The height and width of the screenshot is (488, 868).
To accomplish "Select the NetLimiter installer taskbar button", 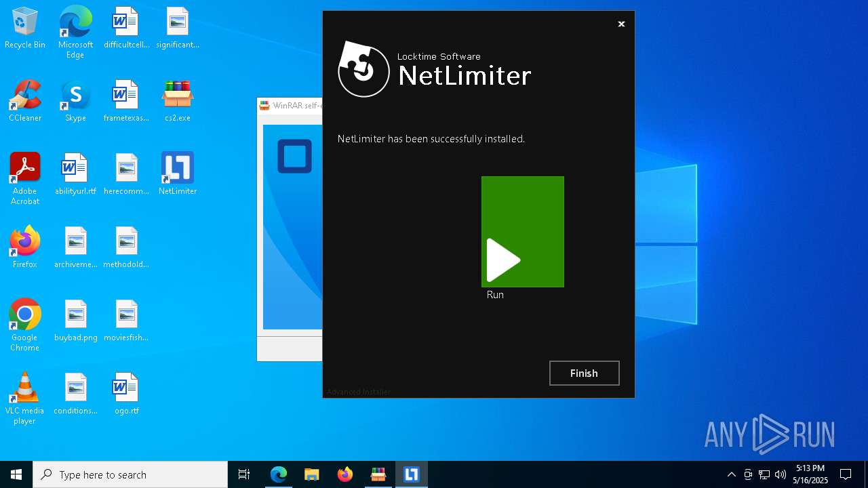I will 412,474.
